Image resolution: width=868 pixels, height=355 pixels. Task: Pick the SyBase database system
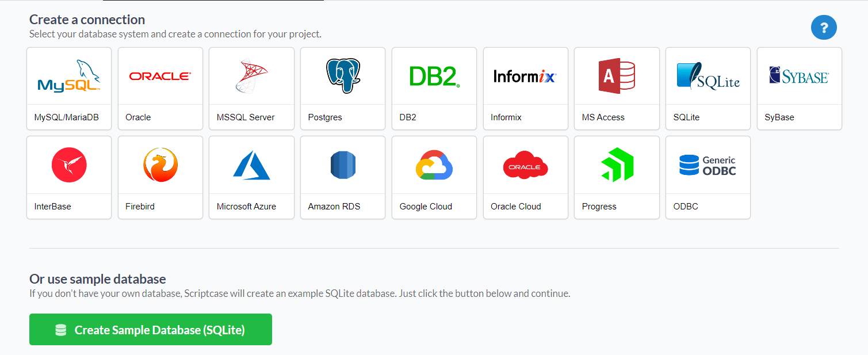pyautogui.click(x=799, y=89)
